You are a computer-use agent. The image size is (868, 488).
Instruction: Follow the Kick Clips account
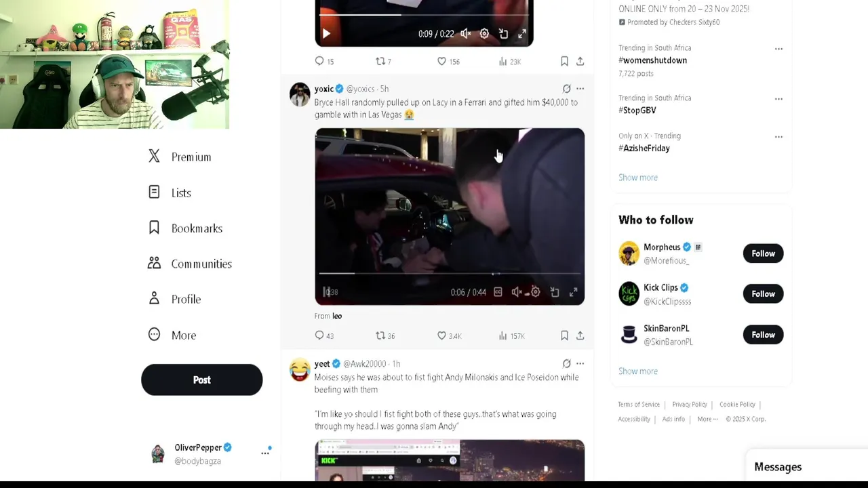click(x=763, y=293)
